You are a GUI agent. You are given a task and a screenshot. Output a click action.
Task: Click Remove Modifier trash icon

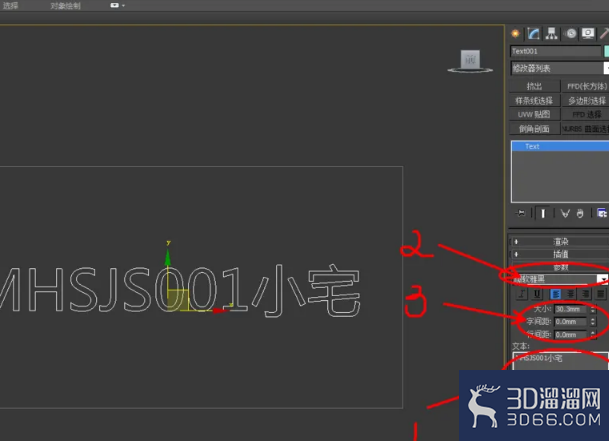click(580, 213)
